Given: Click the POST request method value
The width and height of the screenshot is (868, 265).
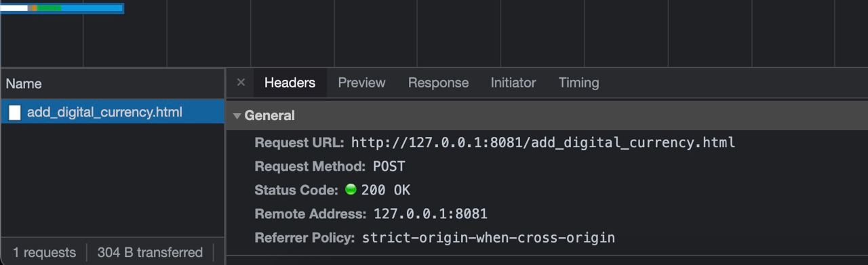Looking at the screenshot, I should [389, 166].
